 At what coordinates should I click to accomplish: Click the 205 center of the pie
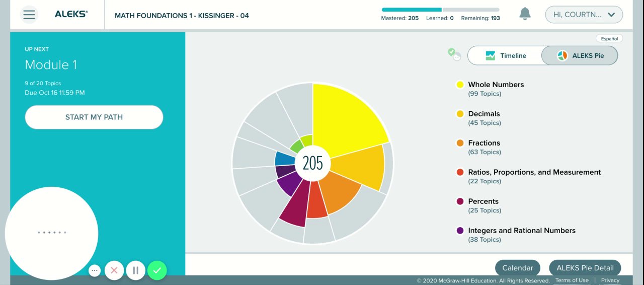pyautogui.click(x=312, y=163)
